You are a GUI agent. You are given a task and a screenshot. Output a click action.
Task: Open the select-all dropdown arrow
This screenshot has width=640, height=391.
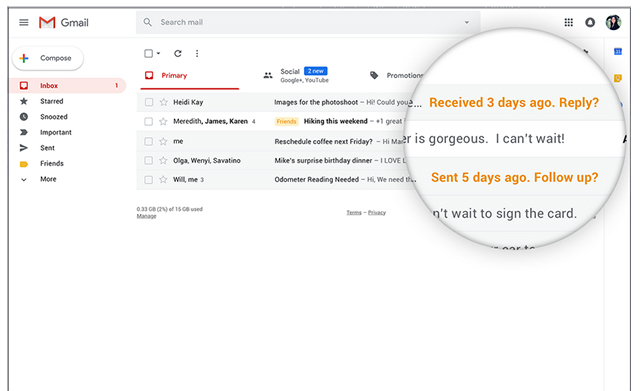point(158,53)
